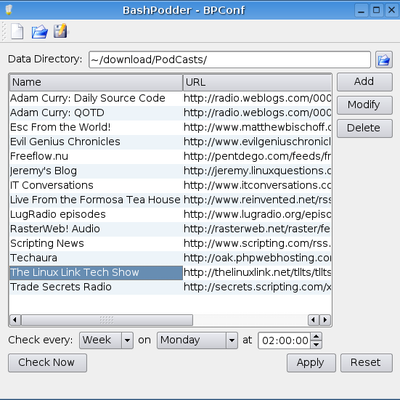The image size is (400, 400).
Task: Open the Monday day-of-week dropdown
Action: point(197,340)
